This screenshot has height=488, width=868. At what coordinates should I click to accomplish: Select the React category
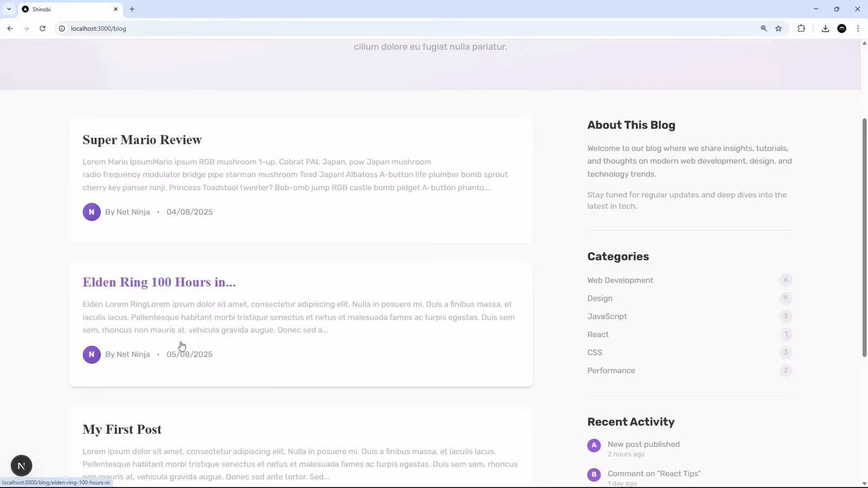(x=598, y=335)
